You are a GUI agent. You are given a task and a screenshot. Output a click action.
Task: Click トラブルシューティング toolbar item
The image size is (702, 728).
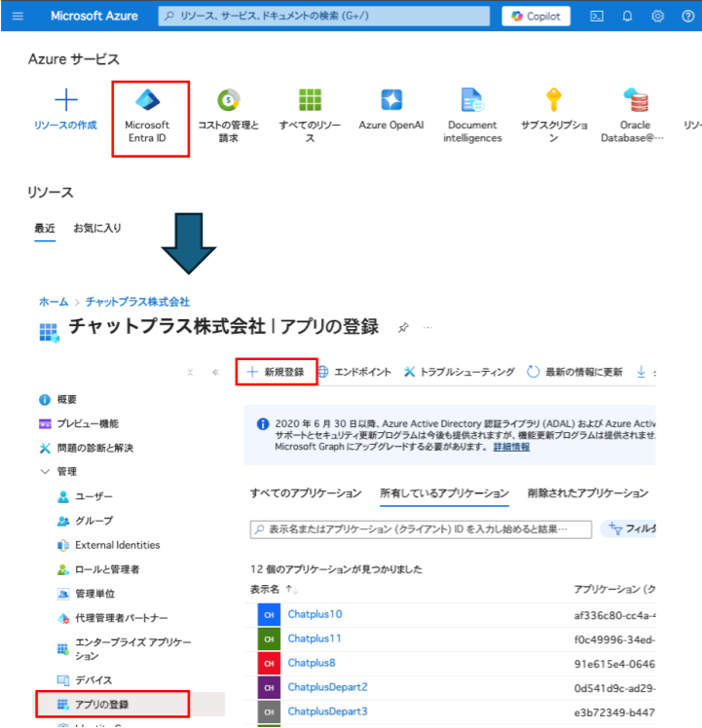[459, 372]
